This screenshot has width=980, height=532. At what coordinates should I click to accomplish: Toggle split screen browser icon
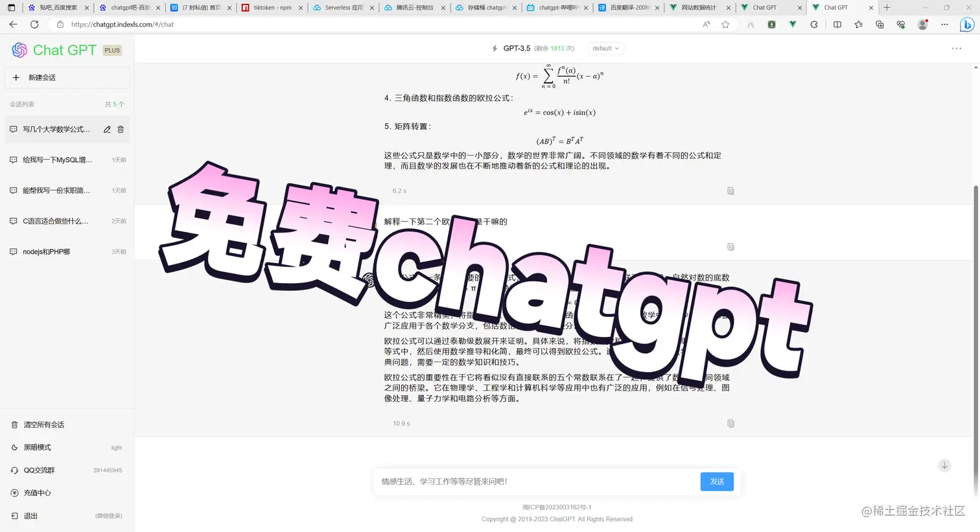(837, 25)
